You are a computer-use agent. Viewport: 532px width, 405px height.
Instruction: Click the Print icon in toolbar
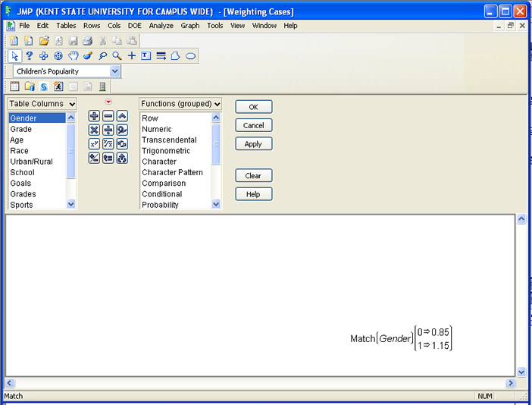88,41
